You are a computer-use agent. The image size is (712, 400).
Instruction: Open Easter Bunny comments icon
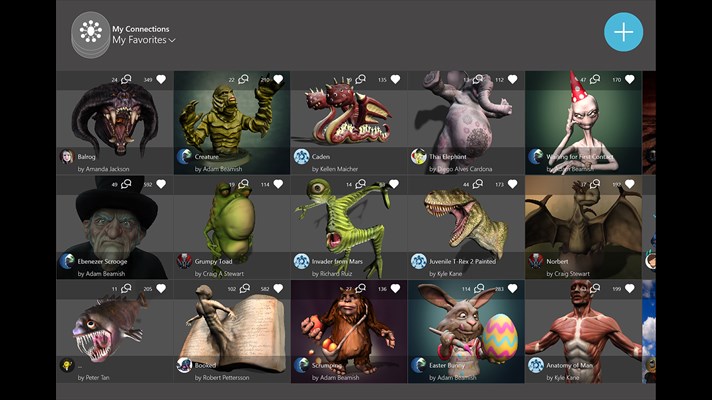click(x=479, y=288)
